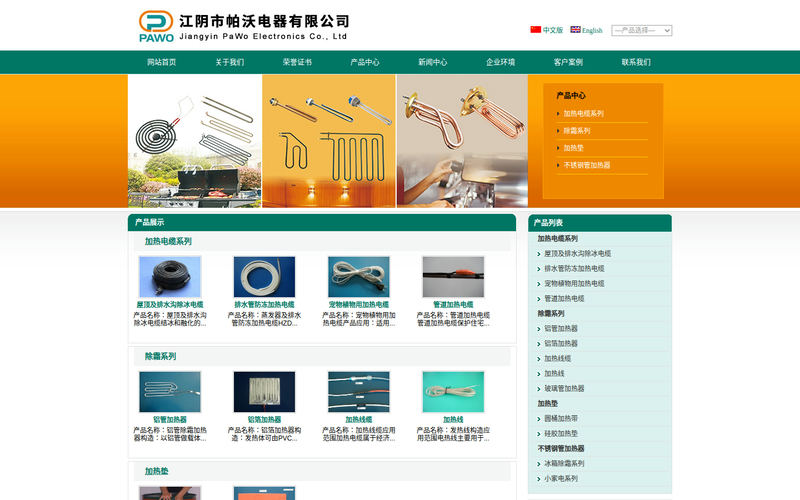Click 铝管加热器 product title under thumbnail
The width and height of the screenshot is (800, 500).
(x=170, y=419)
